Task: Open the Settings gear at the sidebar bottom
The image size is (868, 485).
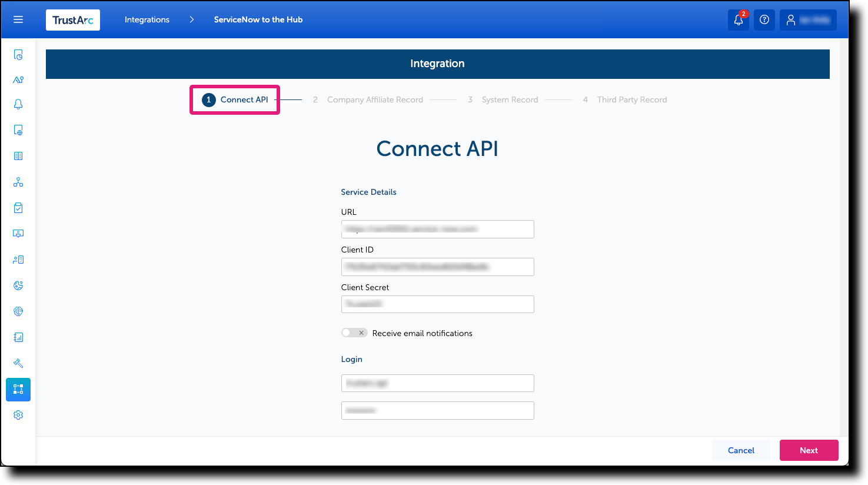Action: click(18, 414)
